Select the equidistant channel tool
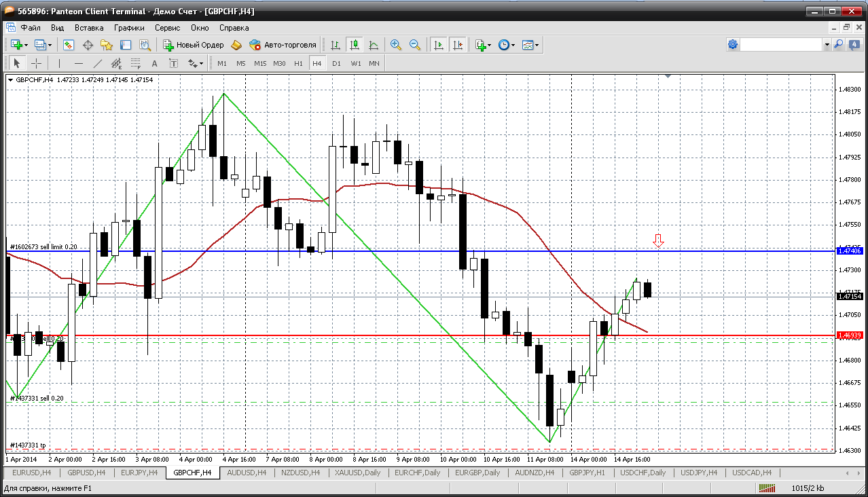The width and height of the screenshot is (868, 497). 117,63
